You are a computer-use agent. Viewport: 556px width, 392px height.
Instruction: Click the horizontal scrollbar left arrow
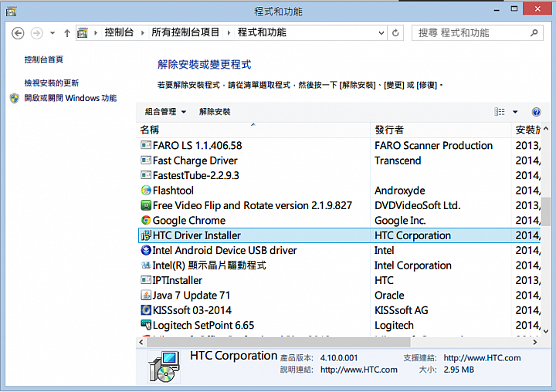(x=141, y=342)
